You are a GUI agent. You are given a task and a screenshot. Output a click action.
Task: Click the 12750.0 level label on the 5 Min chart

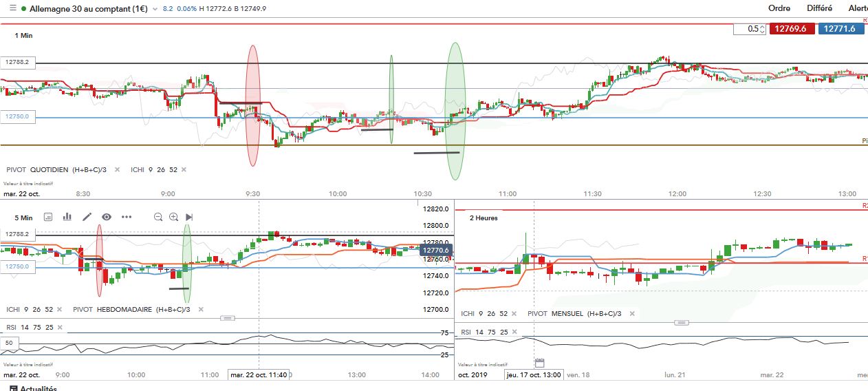coord(18,266)
